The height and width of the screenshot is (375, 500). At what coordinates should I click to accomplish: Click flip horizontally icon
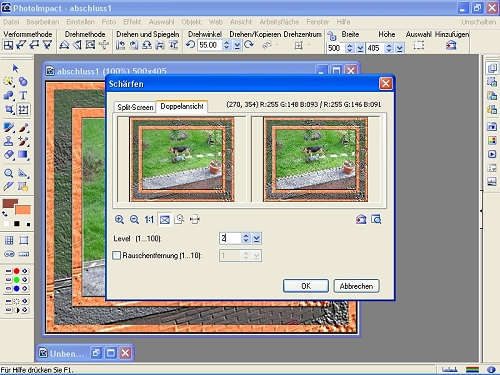[160, 45]
